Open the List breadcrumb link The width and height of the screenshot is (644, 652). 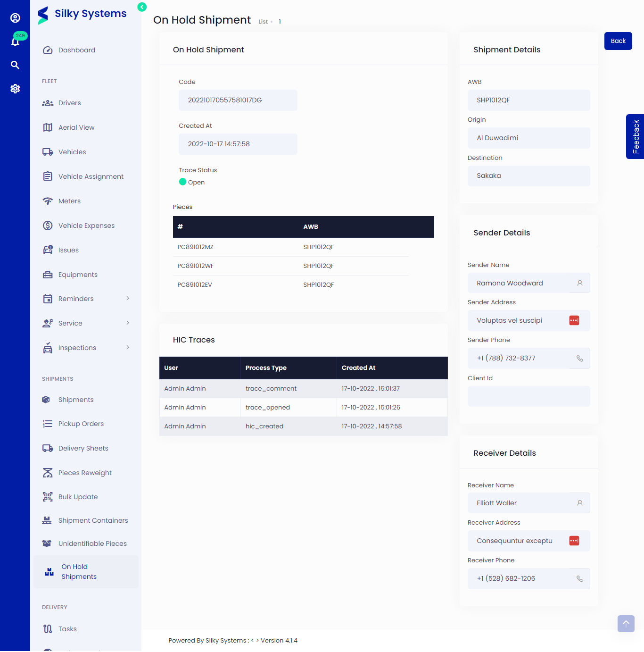click(x=263, y=21)
